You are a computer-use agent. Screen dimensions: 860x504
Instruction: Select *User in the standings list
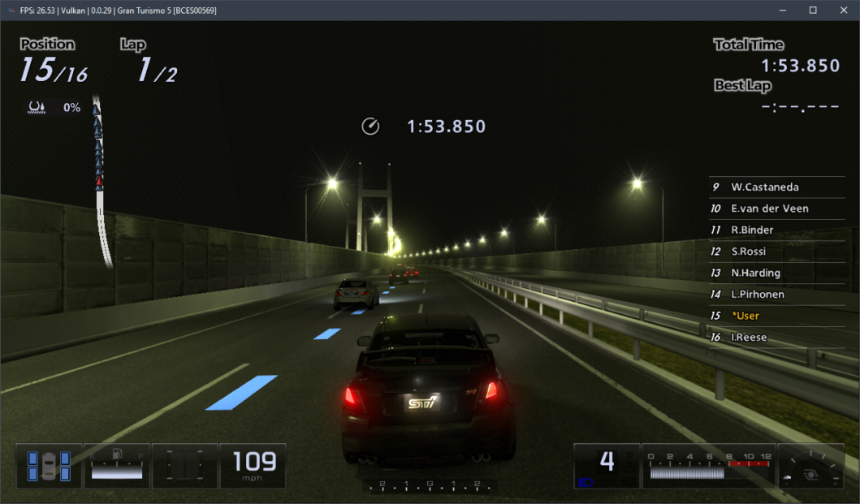(745, 316)
